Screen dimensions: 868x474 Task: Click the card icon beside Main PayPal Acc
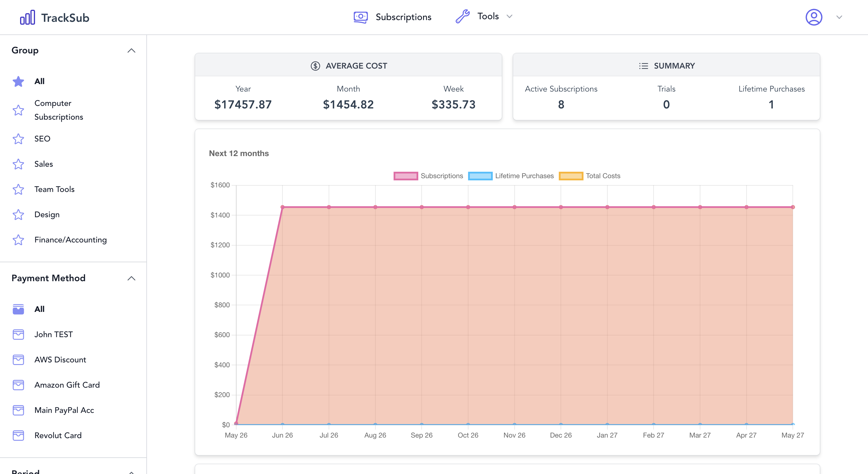[x=18, y=410]
